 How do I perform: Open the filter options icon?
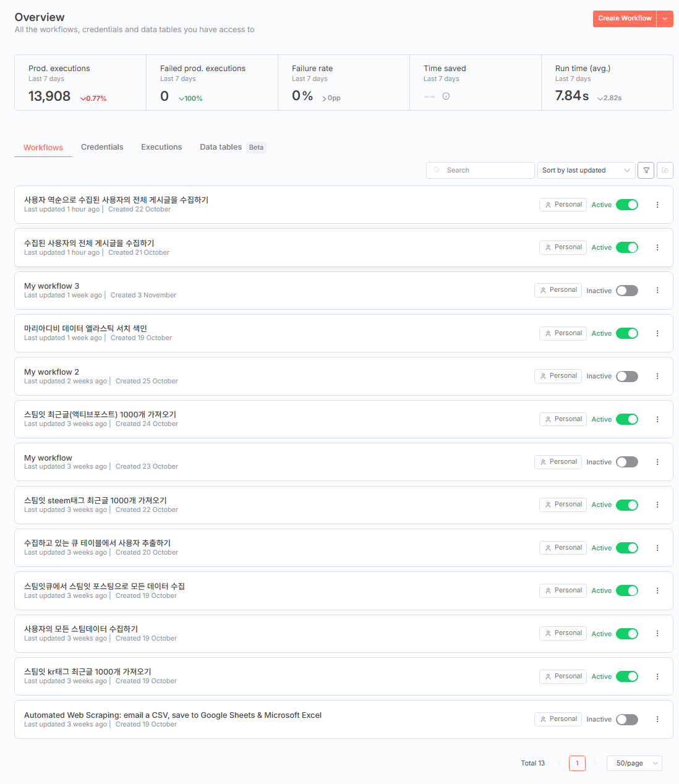pos(646,170)
